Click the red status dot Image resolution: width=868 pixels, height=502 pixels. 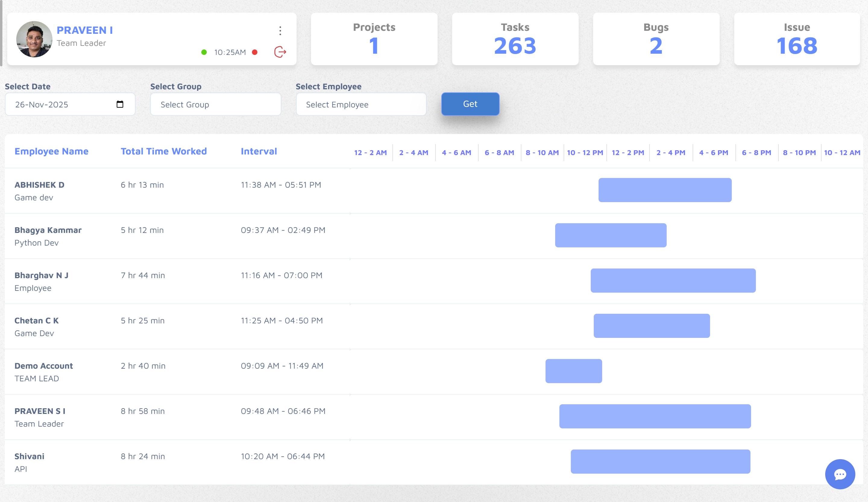[x=255, y=52]
